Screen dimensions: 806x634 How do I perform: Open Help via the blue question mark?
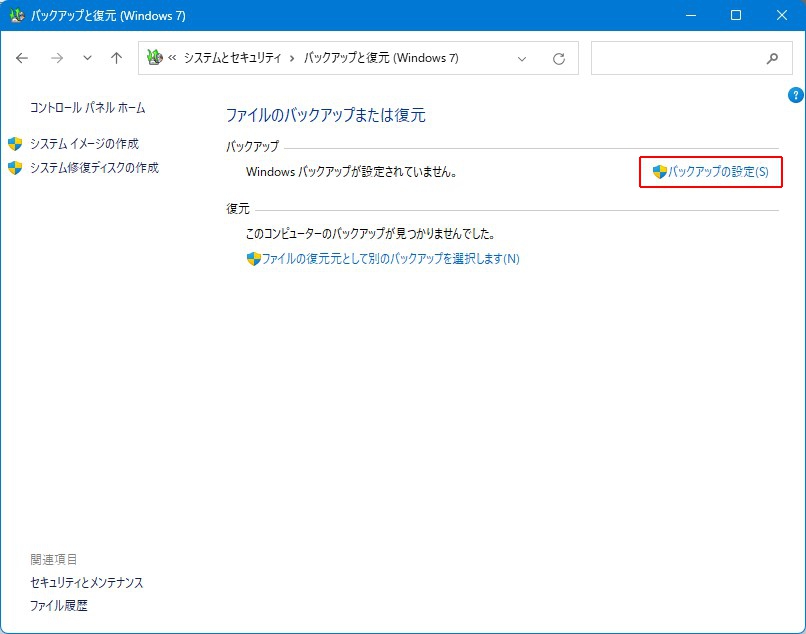coord(796,96)
